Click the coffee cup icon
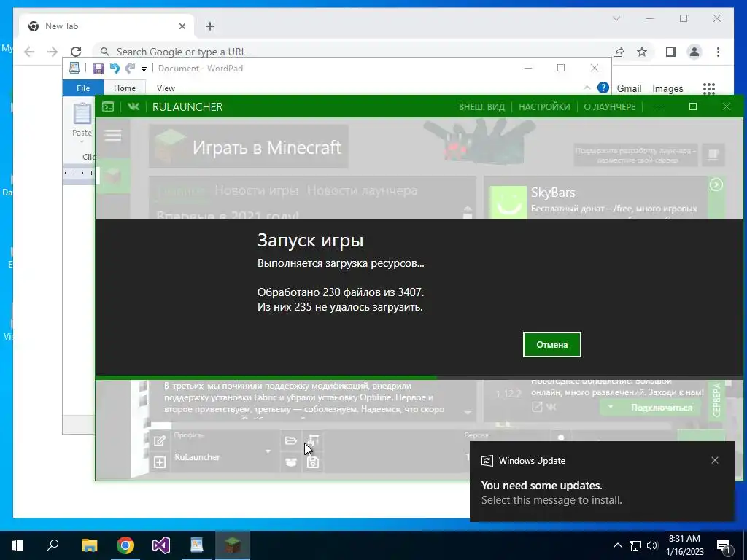This screenshot has height=560, width=747. pyautogui.click(x=713, y=155)
